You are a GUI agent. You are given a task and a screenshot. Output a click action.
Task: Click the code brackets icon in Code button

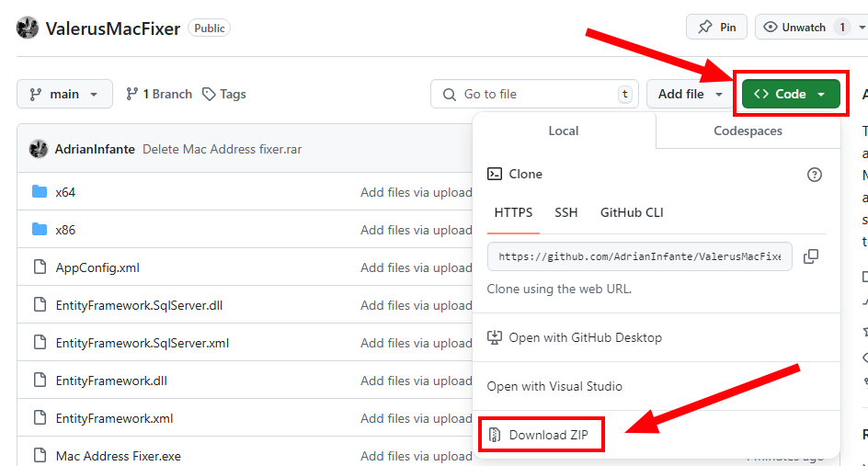tap(761, 94)
